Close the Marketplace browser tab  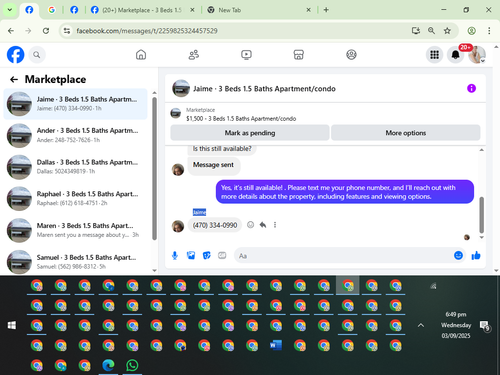(192, 10)
